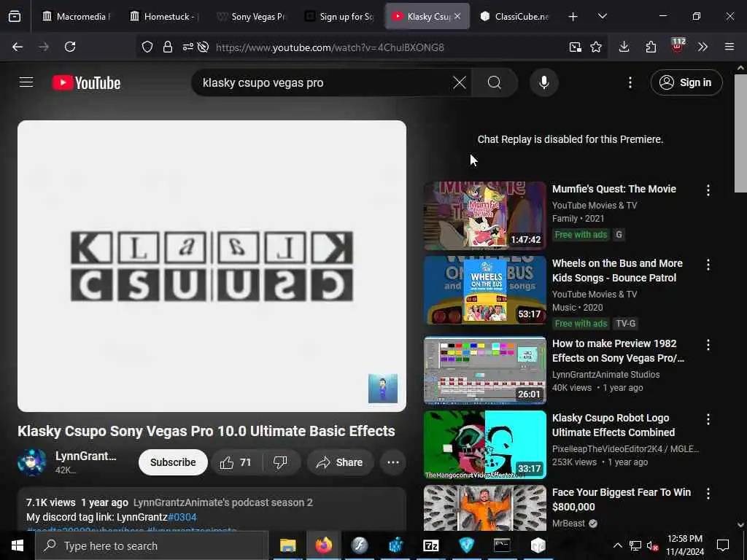Open a new browser tab

[573, 17]
